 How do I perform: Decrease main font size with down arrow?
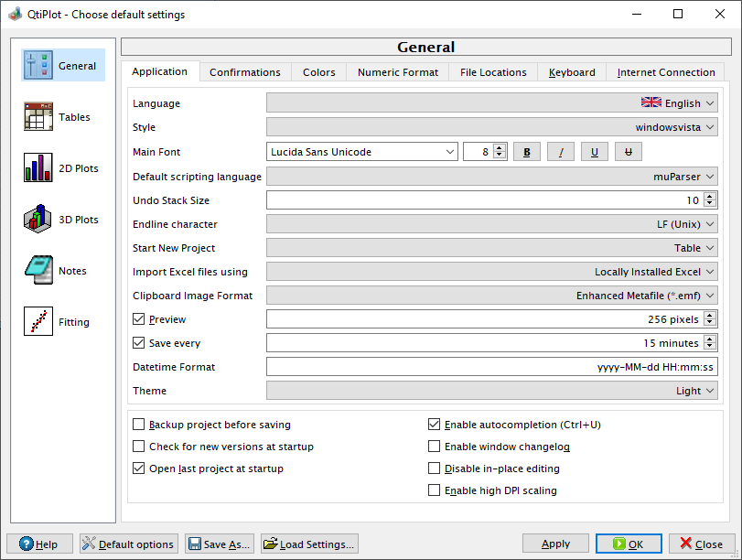click(500, 156)
